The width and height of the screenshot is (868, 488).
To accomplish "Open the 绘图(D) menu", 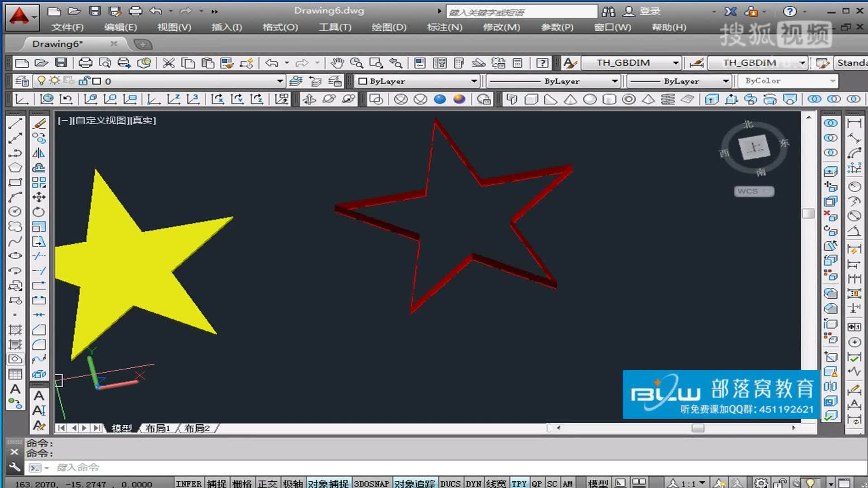I will click(x=389, y=28).
